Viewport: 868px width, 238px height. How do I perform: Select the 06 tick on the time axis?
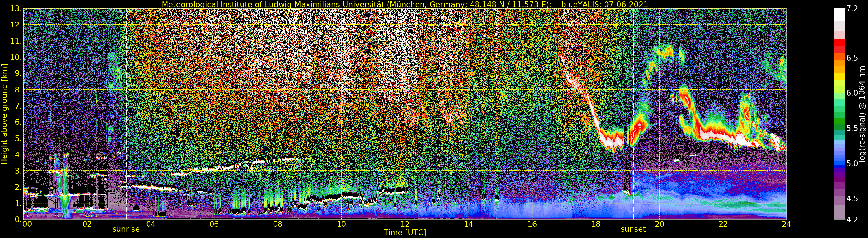click(x=214, y=224)
